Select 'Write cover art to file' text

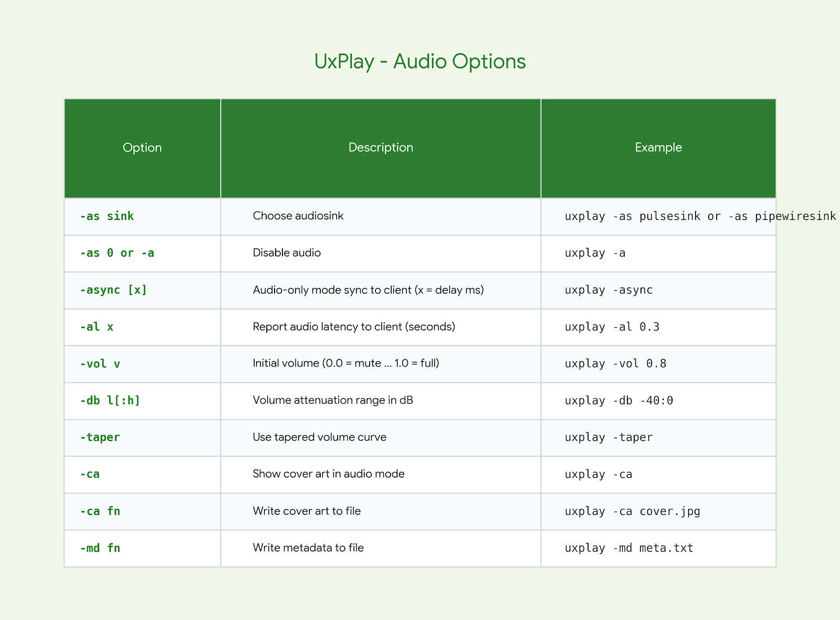[x=307, y=511]
